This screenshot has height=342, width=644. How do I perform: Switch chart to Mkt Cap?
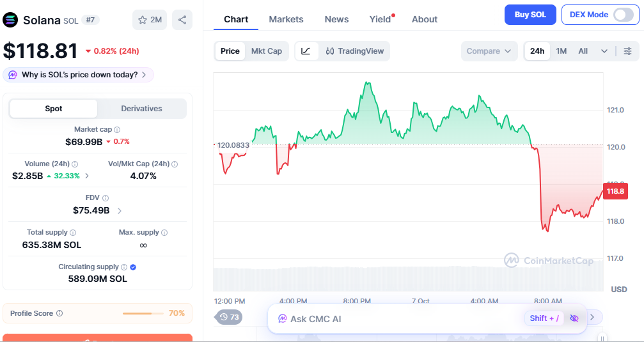[x=267, y=51]
